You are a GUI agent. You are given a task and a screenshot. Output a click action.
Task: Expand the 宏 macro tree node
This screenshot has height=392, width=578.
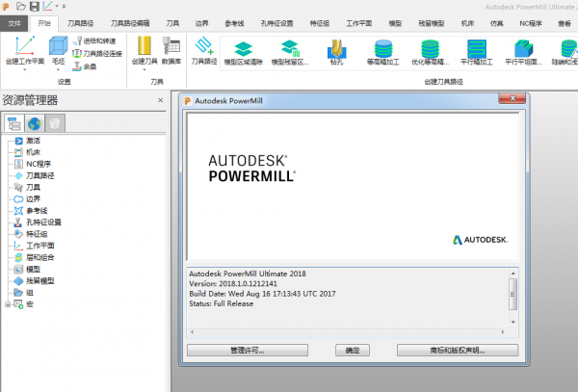click(9, 304)
